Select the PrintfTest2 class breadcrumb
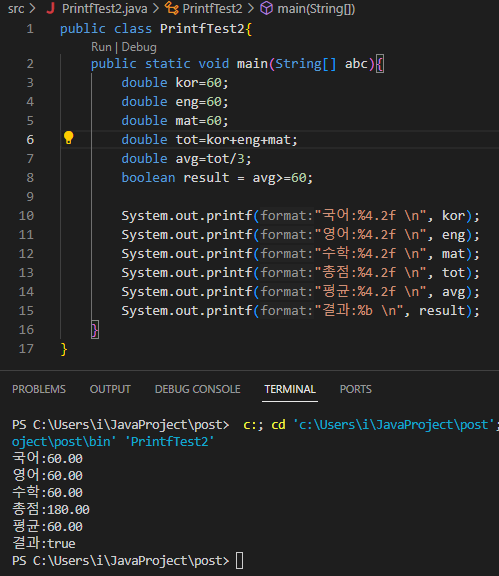 click(212, 8)
